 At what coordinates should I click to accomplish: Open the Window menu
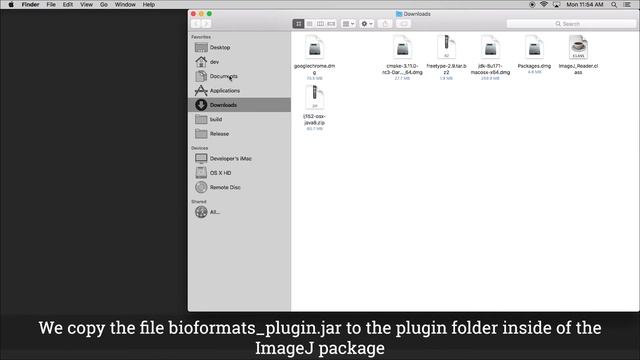125,4
